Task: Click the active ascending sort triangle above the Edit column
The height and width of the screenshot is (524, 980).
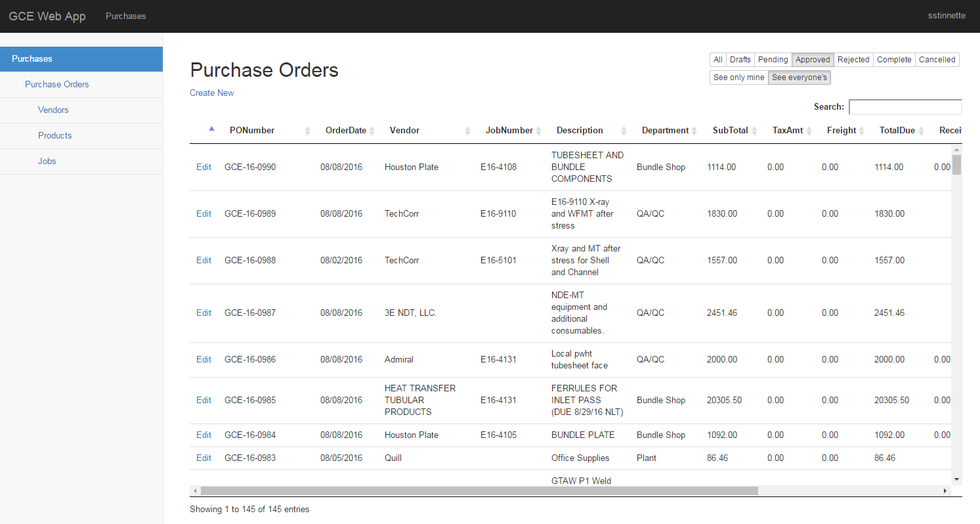Action: pyautogui.click(x=211, y=129)
